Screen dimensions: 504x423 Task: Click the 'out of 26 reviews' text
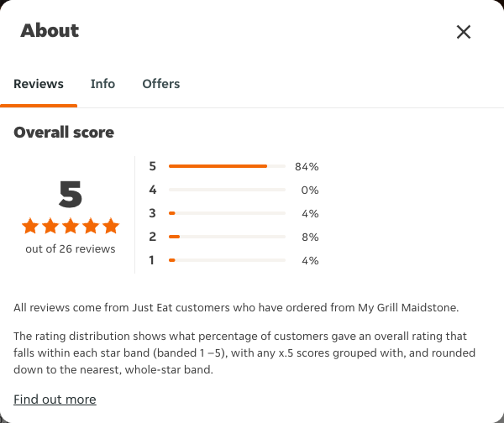point(71,249)
